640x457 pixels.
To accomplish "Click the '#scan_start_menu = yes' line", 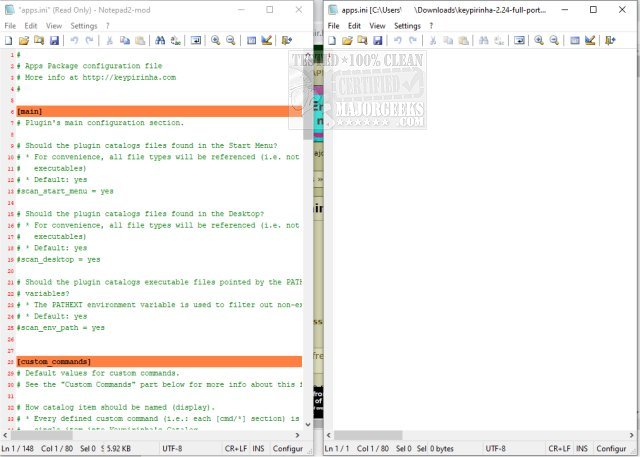I will pyautogui.click(x=65, y=191).
